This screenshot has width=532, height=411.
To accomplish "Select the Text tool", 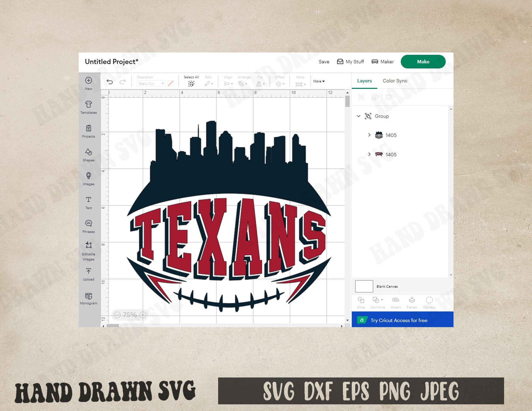I will pyautogui.click(x=89, y=202).
